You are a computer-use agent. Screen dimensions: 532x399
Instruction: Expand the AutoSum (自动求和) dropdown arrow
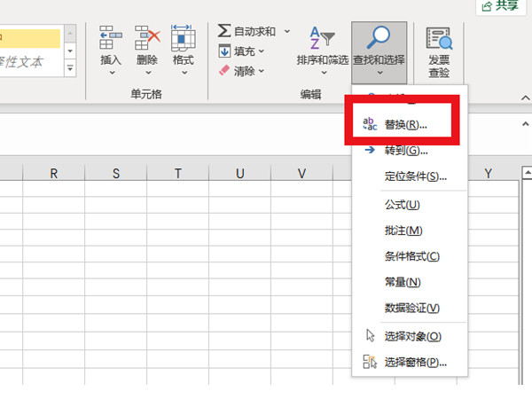click(286, 31)
